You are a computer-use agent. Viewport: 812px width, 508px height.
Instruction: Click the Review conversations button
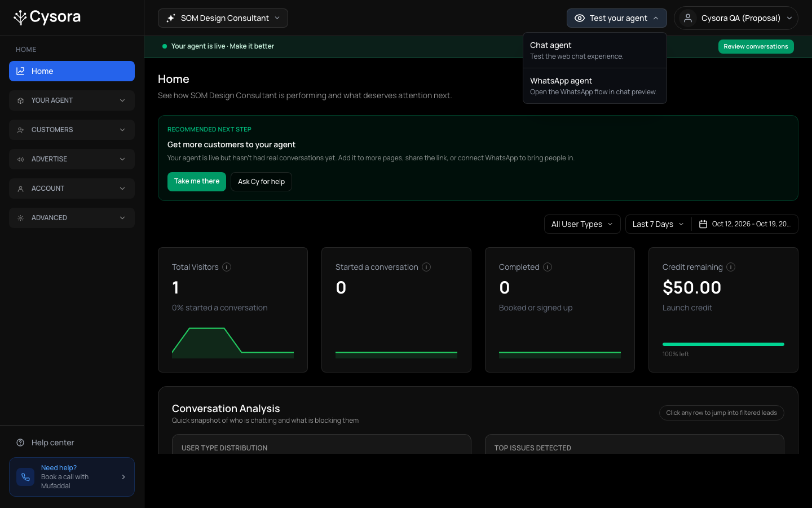click(756, 46)
